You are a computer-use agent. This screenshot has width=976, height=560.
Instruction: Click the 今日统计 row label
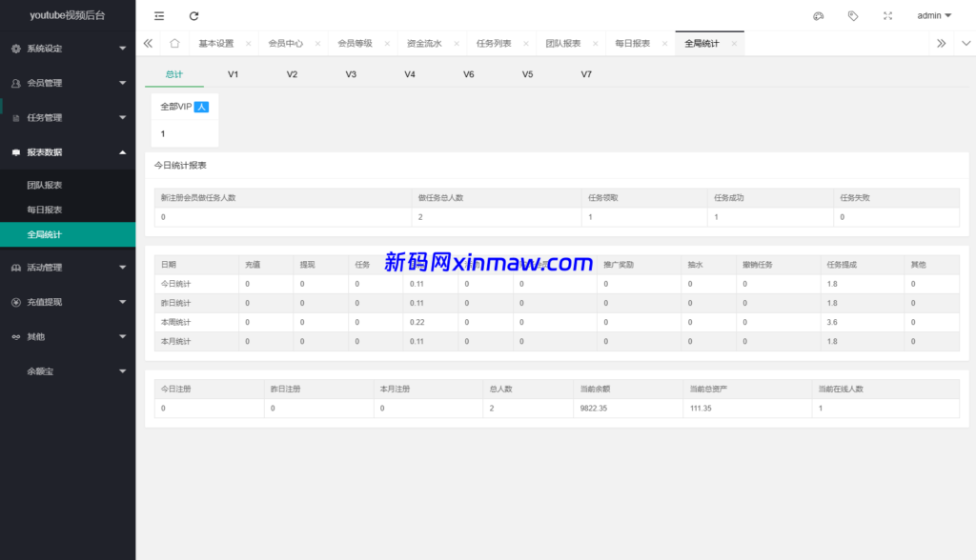point(176,284)
